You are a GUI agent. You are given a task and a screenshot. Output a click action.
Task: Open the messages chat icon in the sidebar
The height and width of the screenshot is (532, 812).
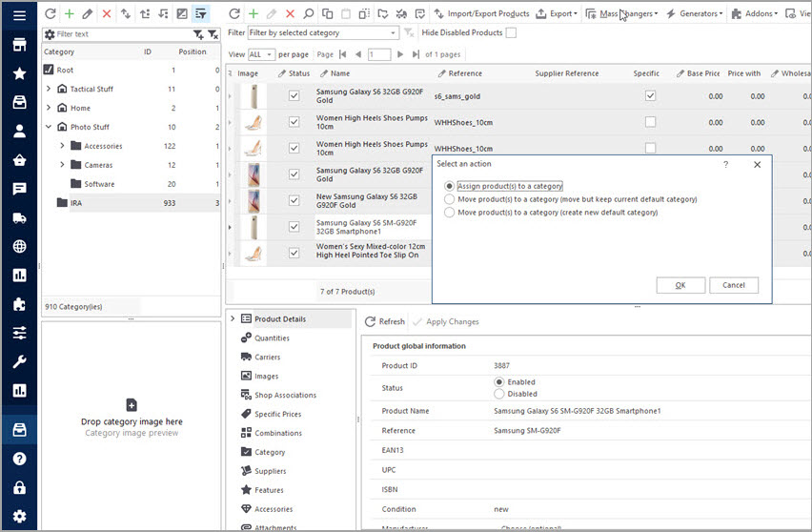[19, 189]
